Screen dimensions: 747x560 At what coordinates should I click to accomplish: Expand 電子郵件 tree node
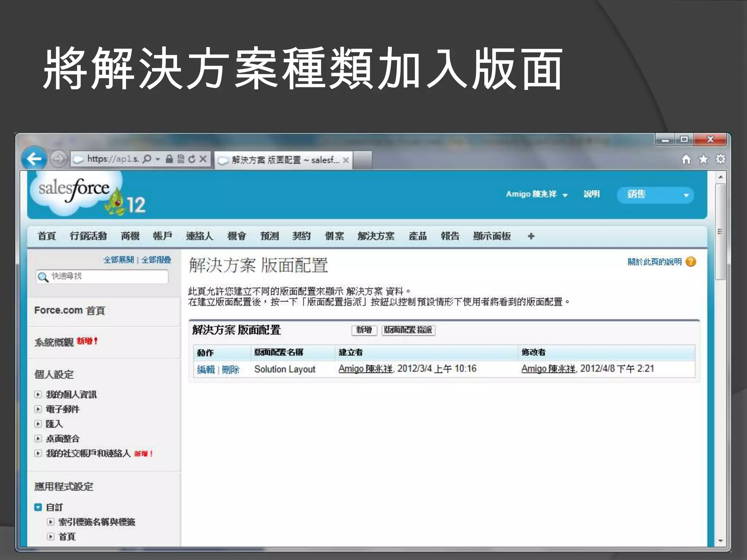[38, 409]
